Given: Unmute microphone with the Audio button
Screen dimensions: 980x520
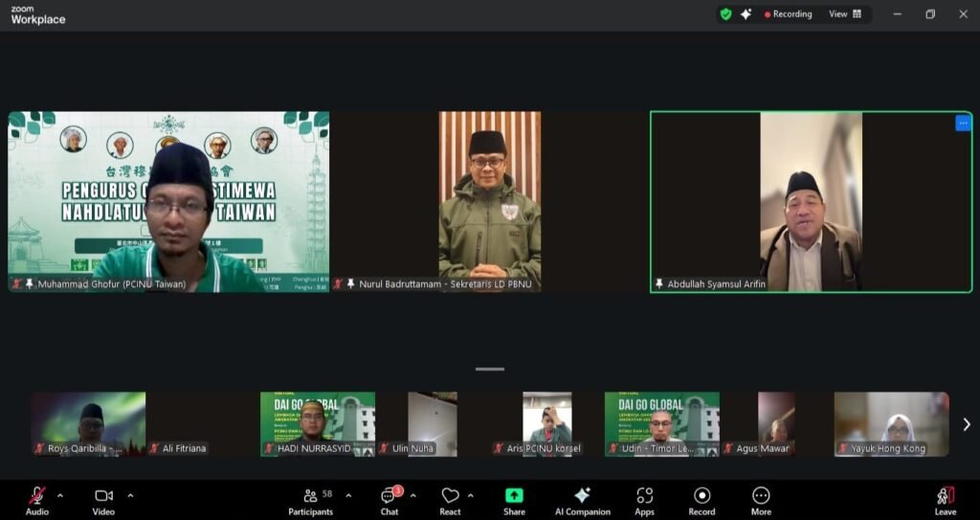Looking at the screenshot, I should [x=36, y=500].
